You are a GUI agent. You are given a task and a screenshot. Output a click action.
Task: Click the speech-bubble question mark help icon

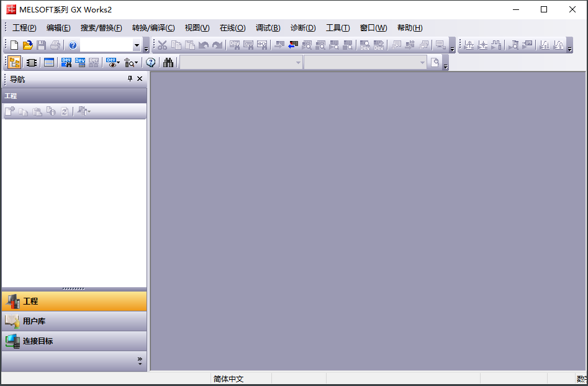151,63
